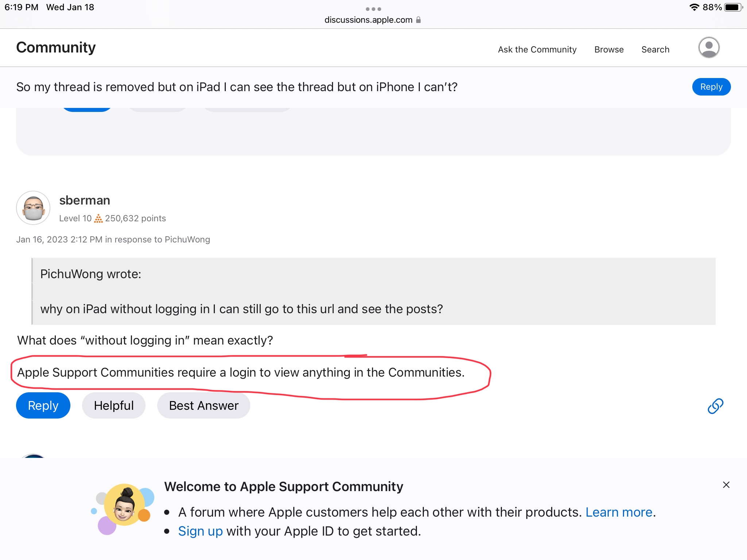The image size is (747, 560).
Task: Dismiss the Welcome banner with X
Action: pos(726,485)
